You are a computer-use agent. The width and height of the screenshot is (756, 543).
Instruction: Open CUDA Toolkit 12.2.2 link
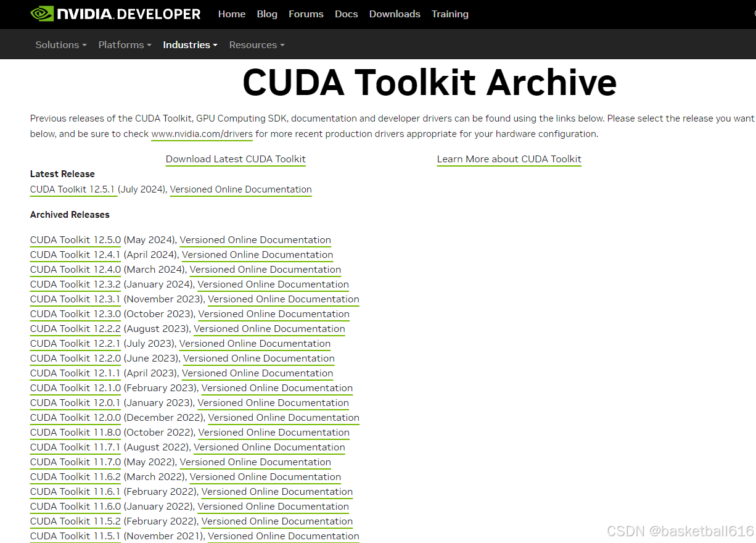point(75,329)
